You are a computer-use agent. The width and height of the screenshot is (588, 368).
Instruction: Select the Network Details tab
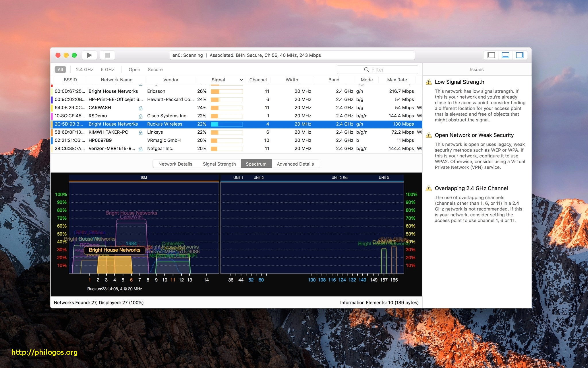(176, 163)
